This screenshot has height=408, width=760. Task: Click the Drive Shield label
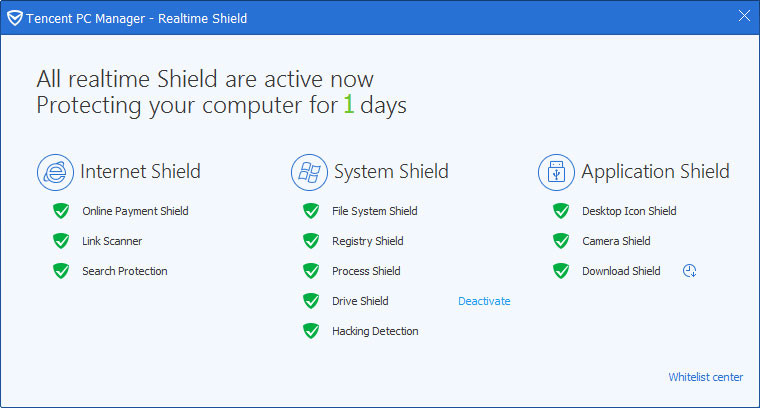(360, 301)
